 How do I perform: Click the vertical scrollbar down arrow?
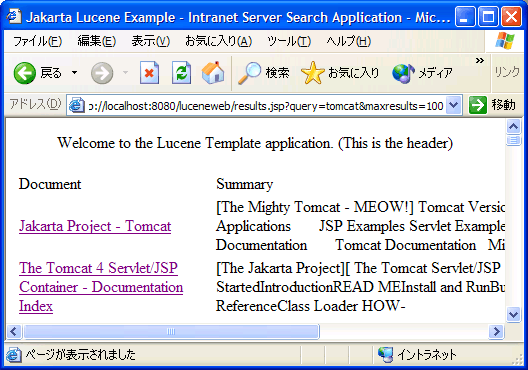tap(513, 315)
